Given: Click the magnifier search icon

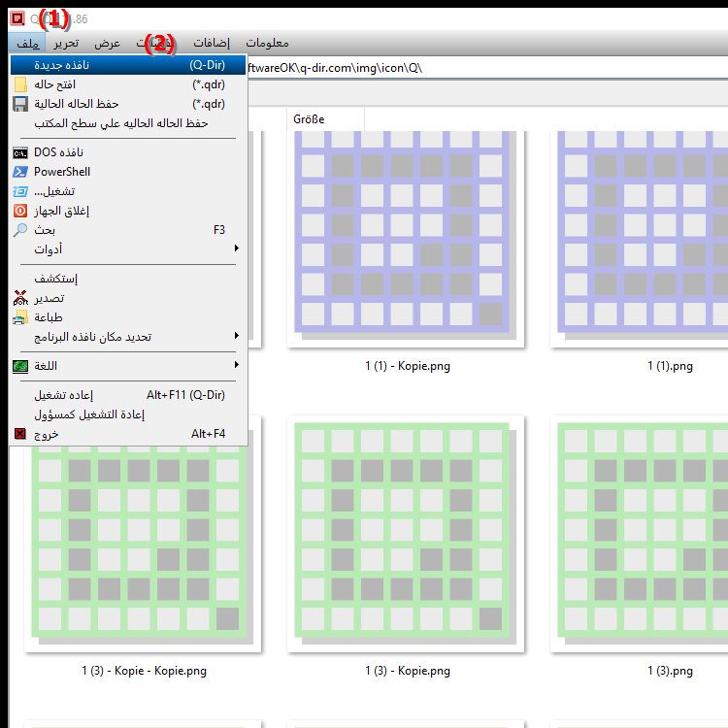Looking at the screenshot, I should pos(20,230).
